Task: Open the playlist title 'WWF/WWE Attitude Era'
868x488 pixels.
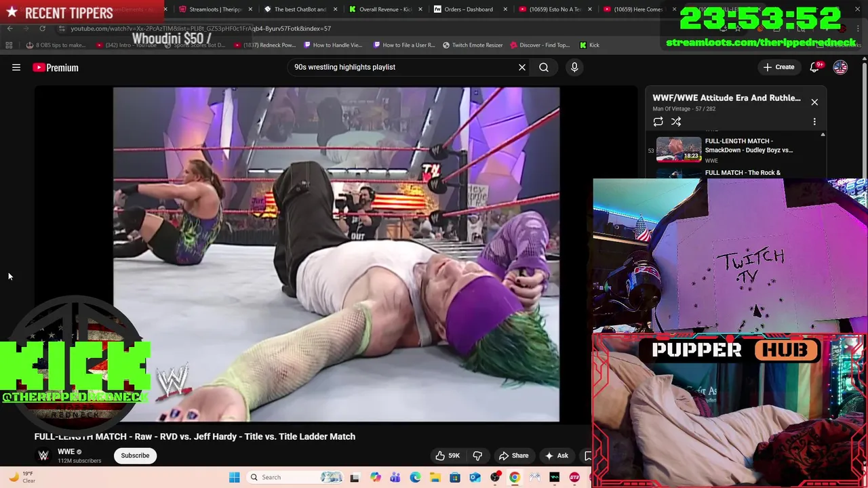Action: pyautogui.click(x=726, y=98)
